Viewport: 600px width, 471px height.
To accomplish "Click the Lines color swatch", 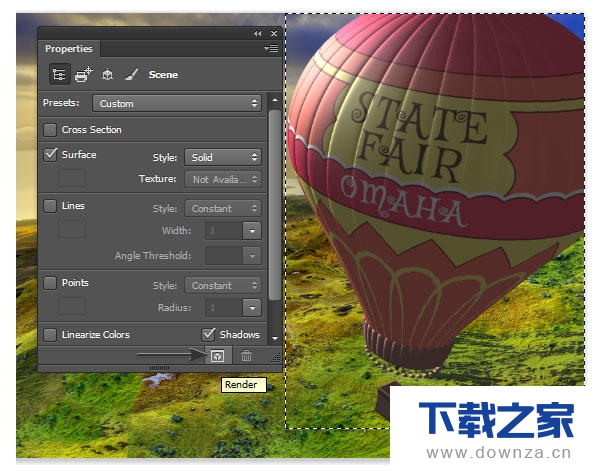I will (x=72, y=229).
